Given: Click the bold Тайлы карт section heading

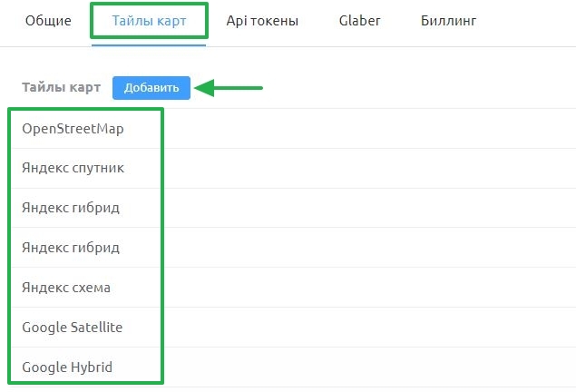Looking at the screenshot, I should pyautogui.click(x=62, y=87).
